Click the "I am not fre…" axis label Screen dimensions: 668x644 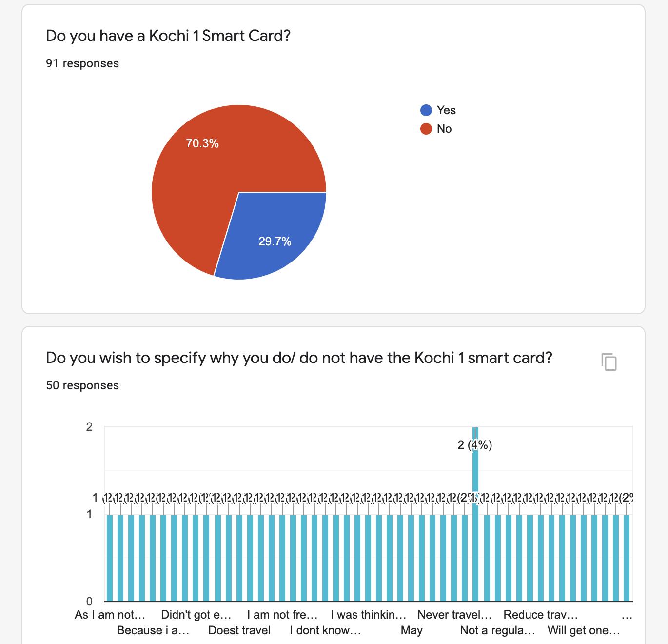pyautogui.click(x=282, y=615)
